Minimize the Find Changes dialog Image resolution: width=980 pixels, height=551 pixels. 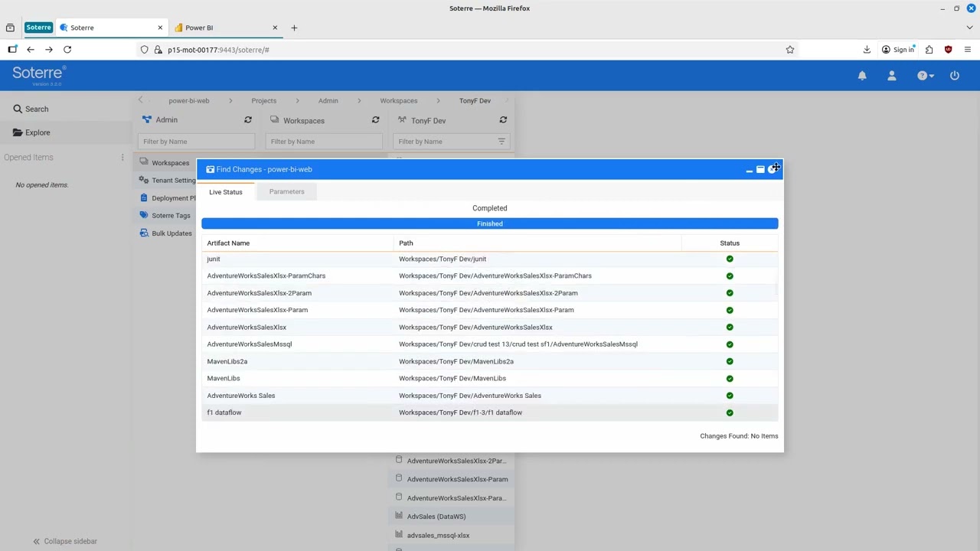(x=749, y=170)
